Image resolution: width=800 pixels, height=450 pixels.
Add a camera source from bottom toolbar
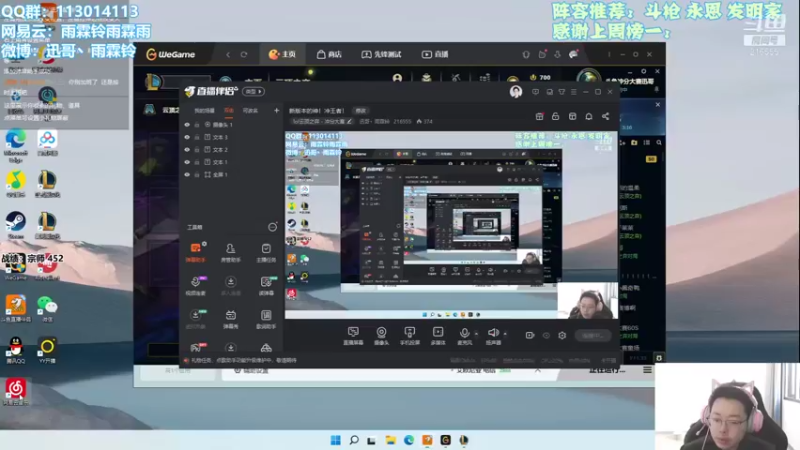click(x=381, y=336)
